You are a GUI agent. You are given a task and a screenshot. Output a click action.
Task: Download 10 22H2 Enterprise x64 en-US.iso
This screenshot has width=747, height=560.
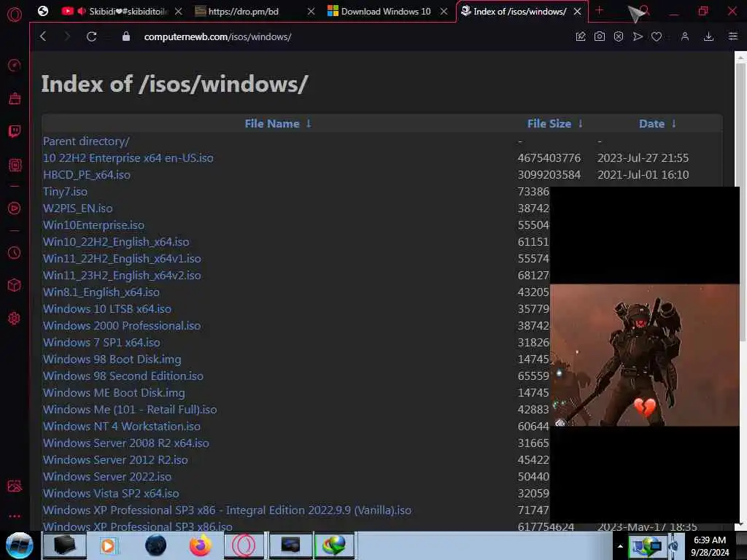click(128, 157)
